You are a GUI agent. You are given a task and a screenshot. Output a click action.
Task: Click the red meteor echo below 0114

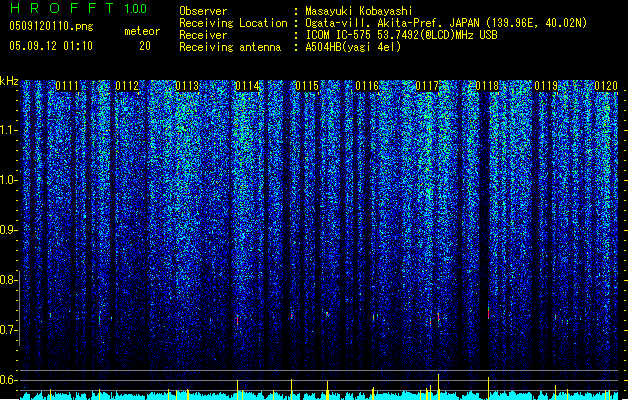(237, 320)
